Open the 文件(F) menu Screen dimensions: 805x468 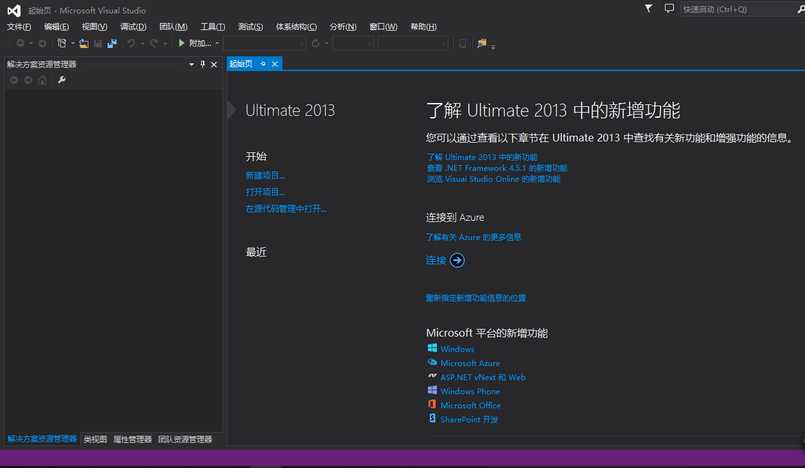(x=19, y=27)
